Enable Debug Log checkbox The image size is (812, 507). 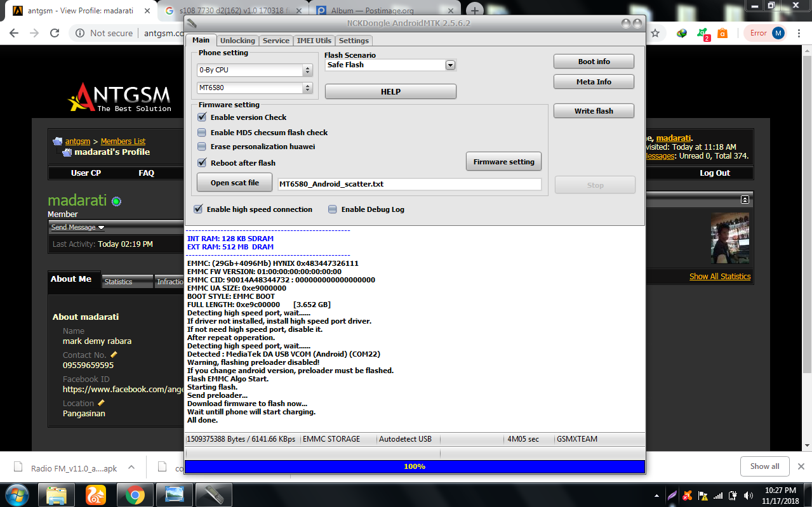click(x=333, y=209)
